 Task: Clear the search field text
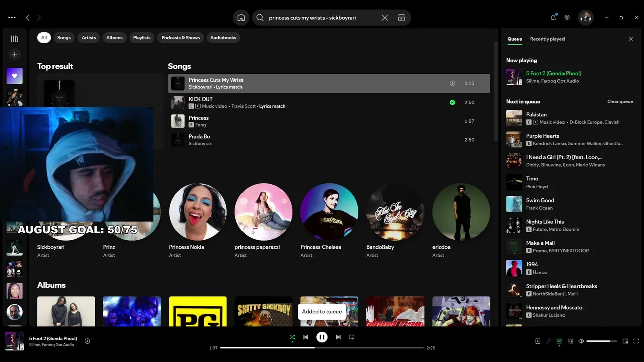[x=385, y=18]
